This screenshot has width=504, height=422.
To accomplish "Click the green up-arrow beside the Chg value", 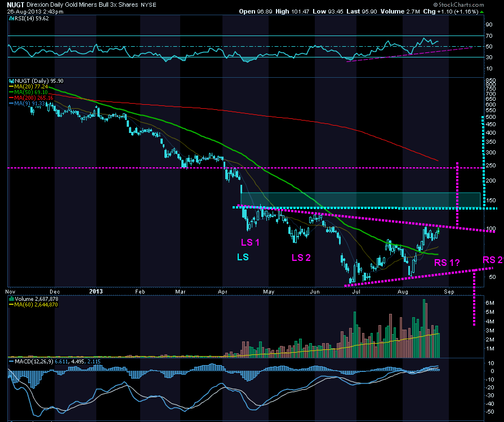I will tap(482, 12).
